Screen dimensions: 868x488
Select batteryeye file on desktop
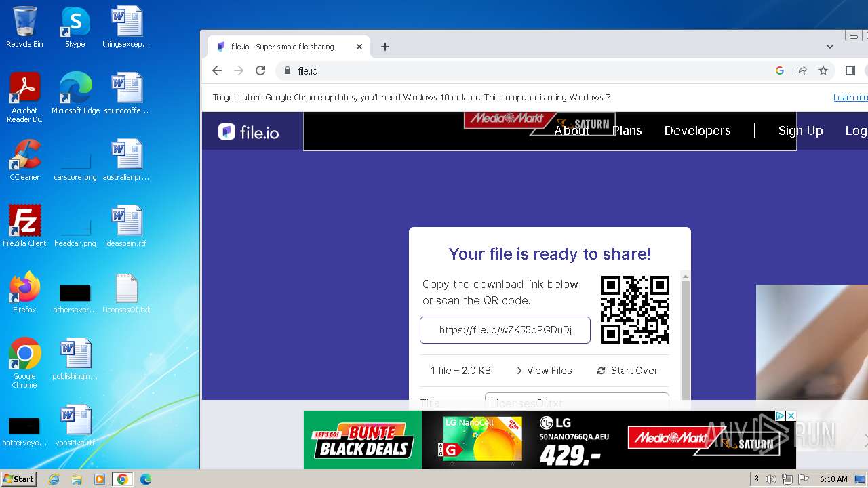24,432
